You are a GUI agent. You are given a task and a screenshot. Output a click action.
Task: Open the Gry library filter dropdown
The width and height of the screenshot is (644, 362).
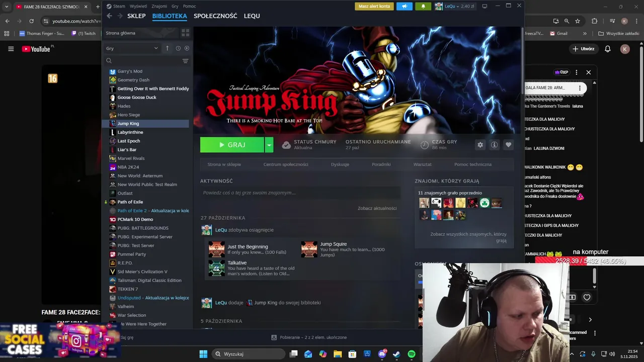pyautogui.click(x=132, y=48)
